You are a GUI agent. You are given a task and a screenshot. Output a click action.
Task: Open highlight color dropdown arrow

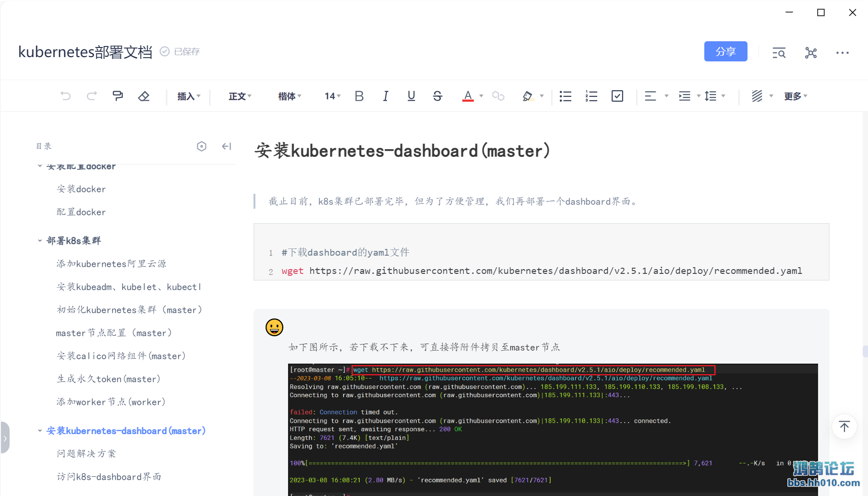point(542,96)
